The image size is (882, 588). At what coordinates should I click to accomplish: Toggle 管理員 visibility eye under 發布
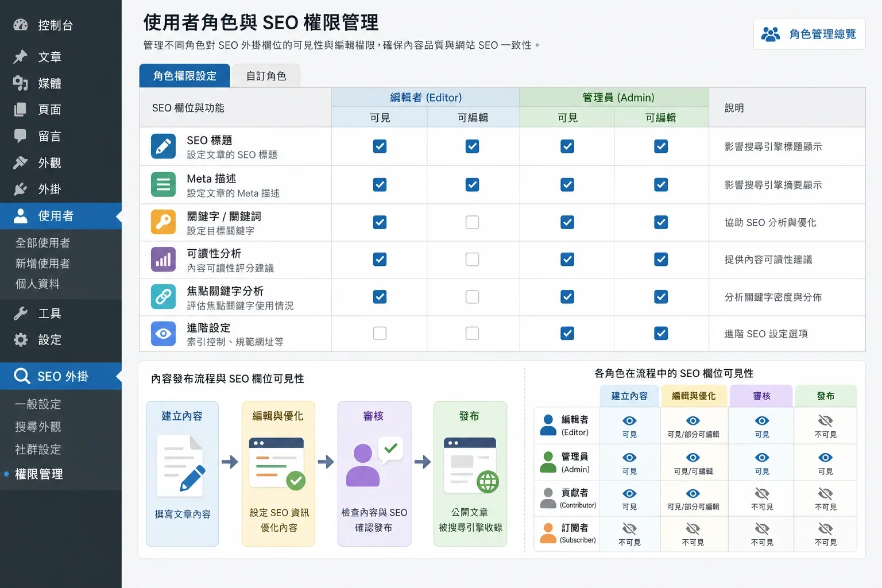825,458
